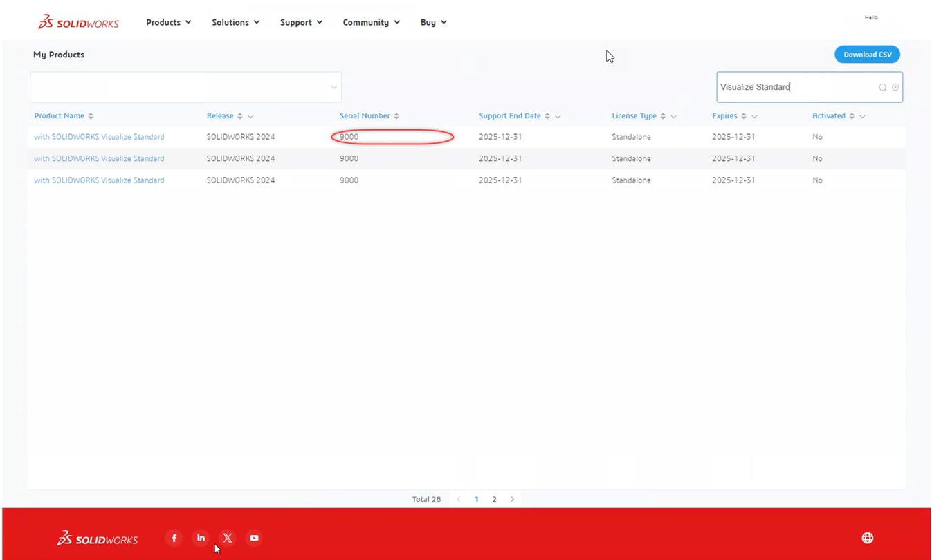Open the Expires column filter chevron
Image resolution: width=932 pixels, height=560 pixels.
coord(754,116)
